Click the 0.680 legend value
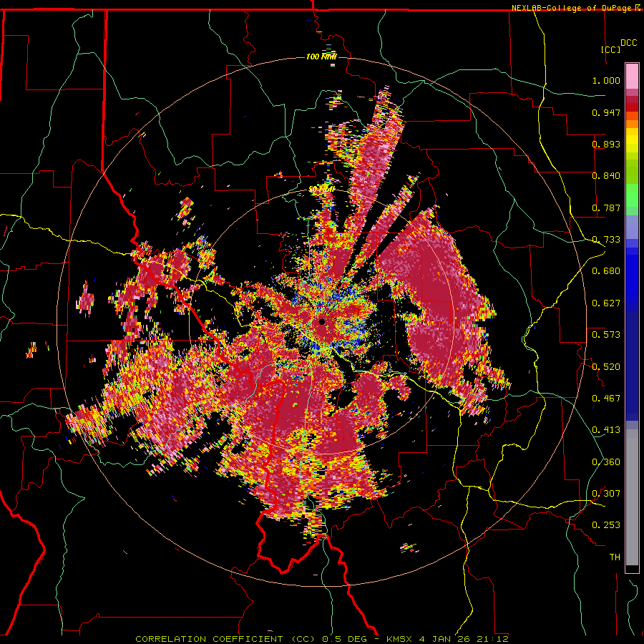 coord(606,271)
